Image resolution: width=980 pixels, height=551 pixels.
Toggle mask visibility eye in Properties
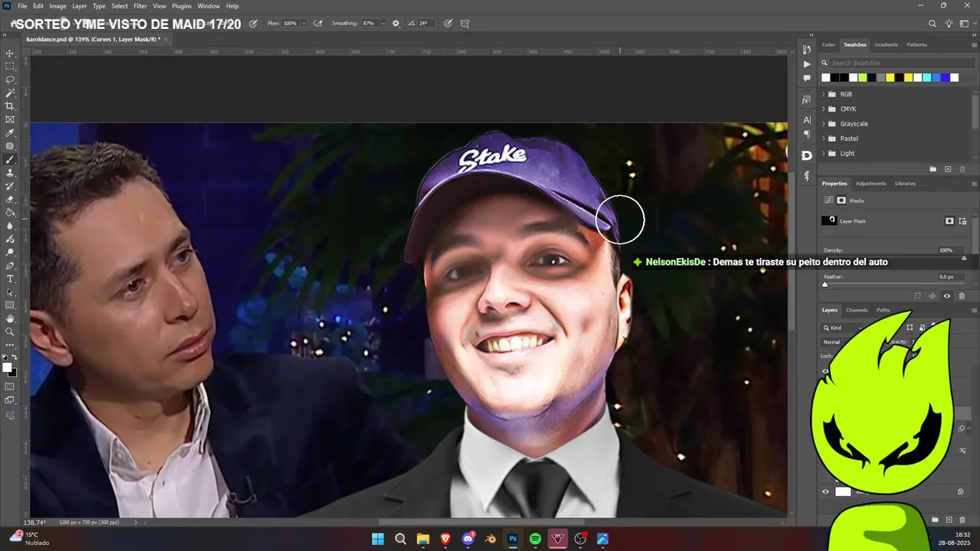[947, 296]
